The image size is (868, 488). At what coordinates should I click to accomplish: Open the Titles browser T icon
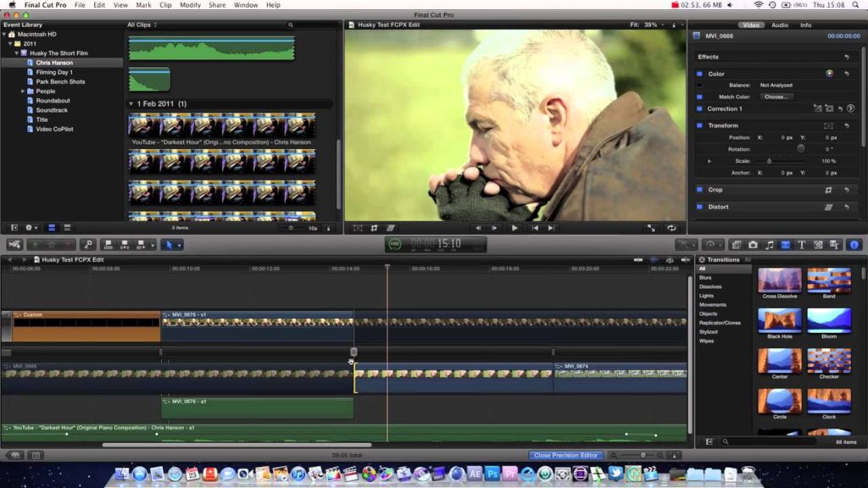[802, 245]
